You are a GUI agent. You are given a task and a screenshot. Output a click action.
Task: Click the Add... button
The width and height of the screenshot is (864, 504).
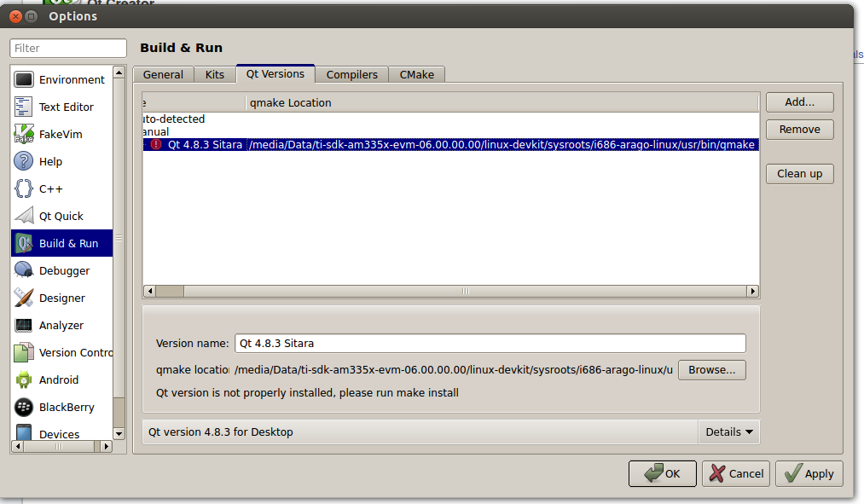click(799, 102)
